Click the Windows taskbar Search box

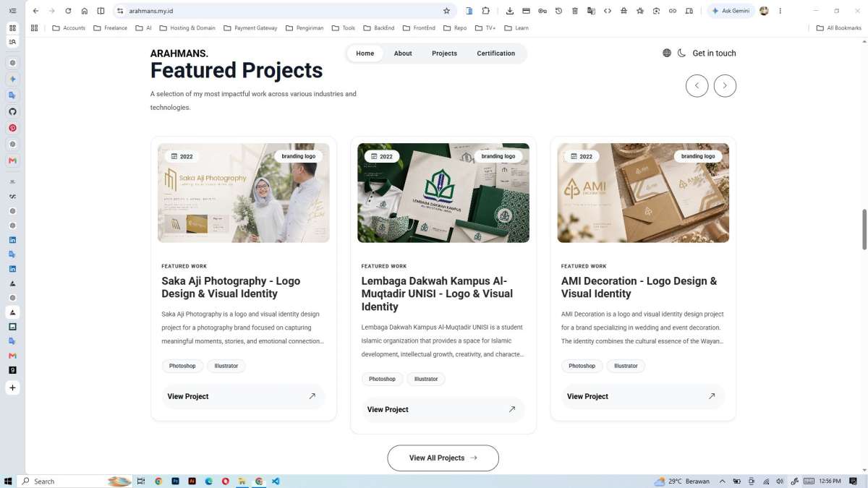point(76,481)
